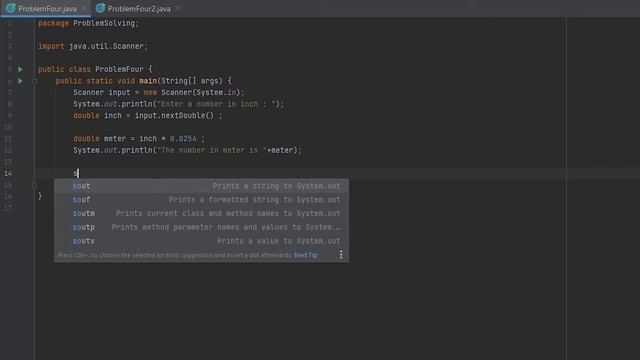Click the Scanner input declaration line

159,93
